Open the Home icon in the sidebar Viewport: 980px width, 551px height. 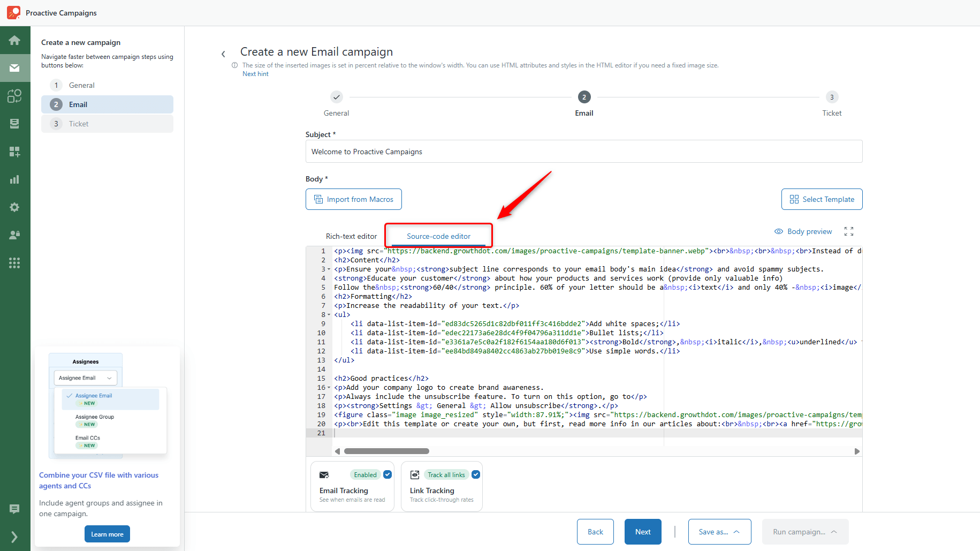pos(14,40)
